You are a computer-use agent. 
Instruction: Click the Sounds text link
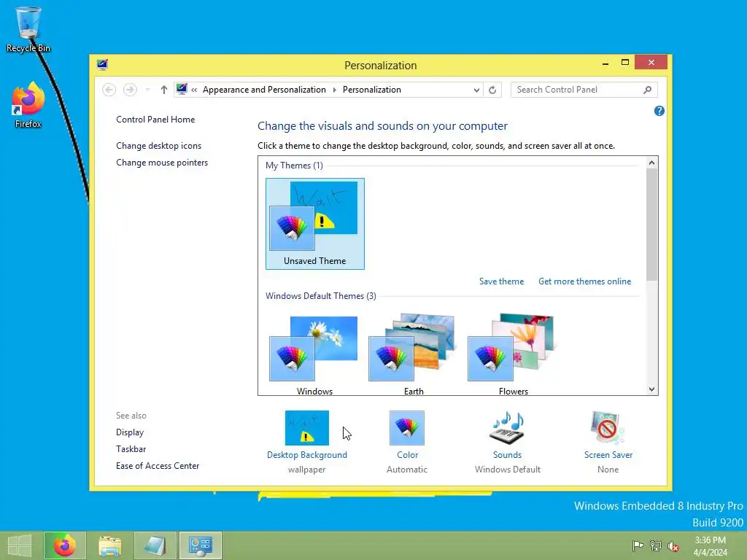(x=508, y=455)
